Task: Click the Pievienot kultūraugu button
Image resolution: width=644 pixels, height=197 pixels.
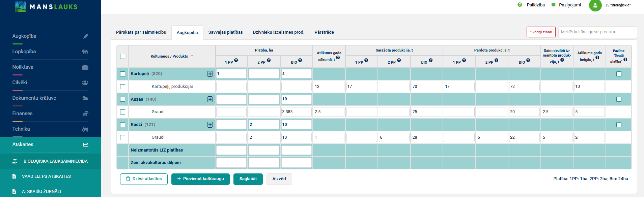Action: (200, 179)
